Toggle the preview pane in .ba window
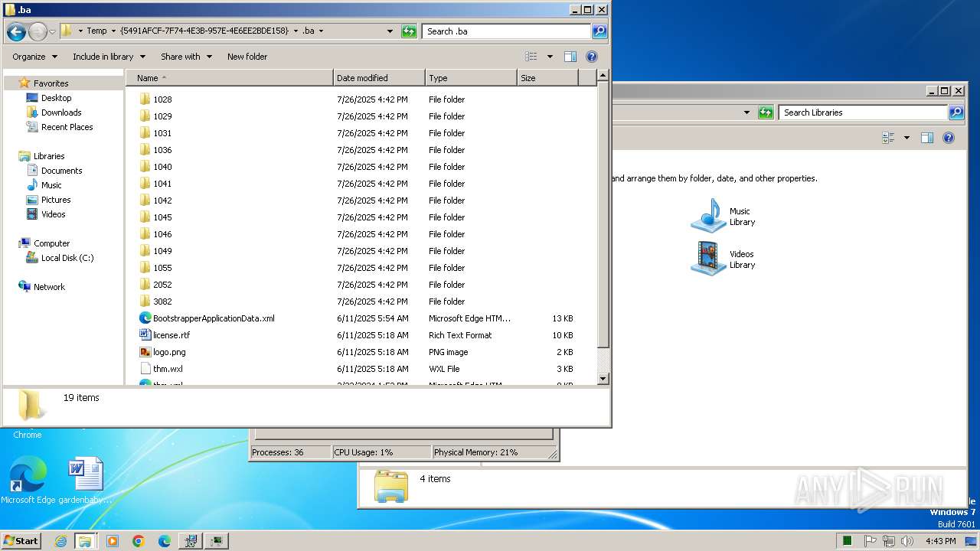 click(x=570, y=57)
